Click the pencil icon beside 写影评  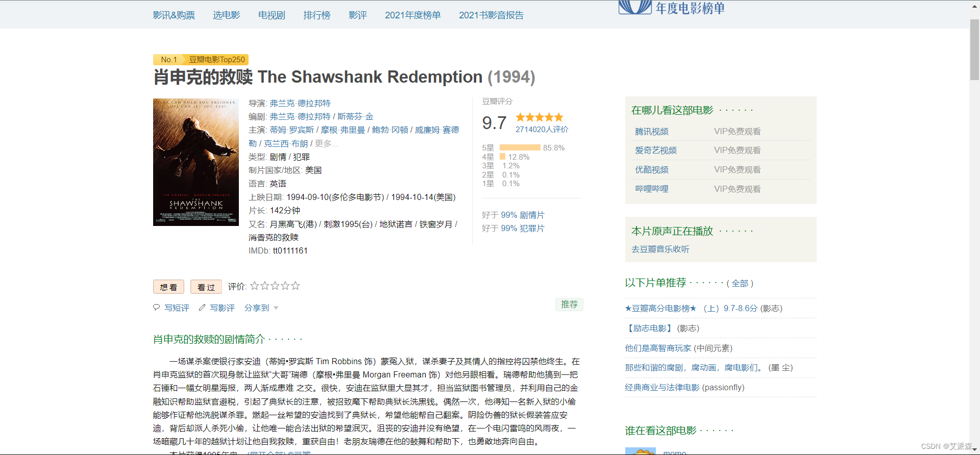(202, 308)
